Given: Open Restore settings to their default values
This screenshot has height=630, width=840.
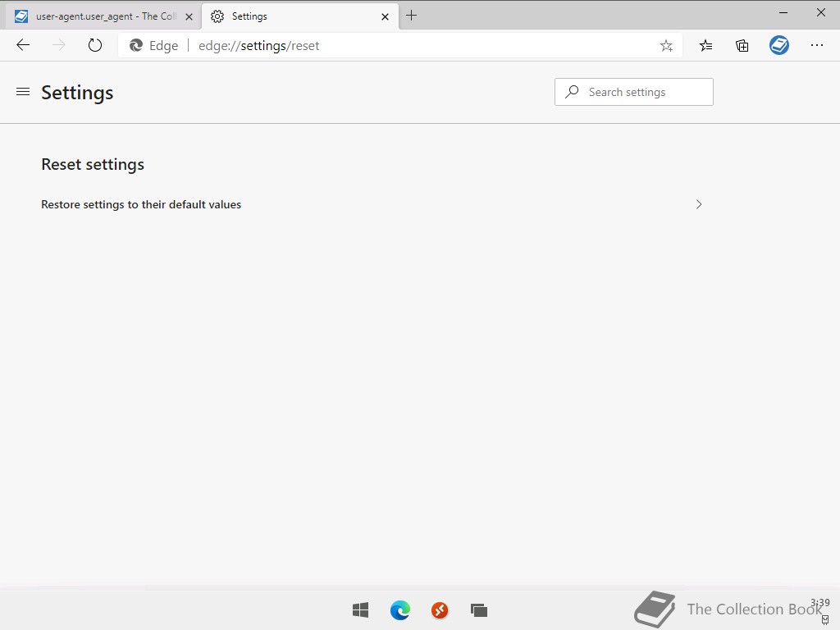Looking at the screenshot, I should coord(372,204).
